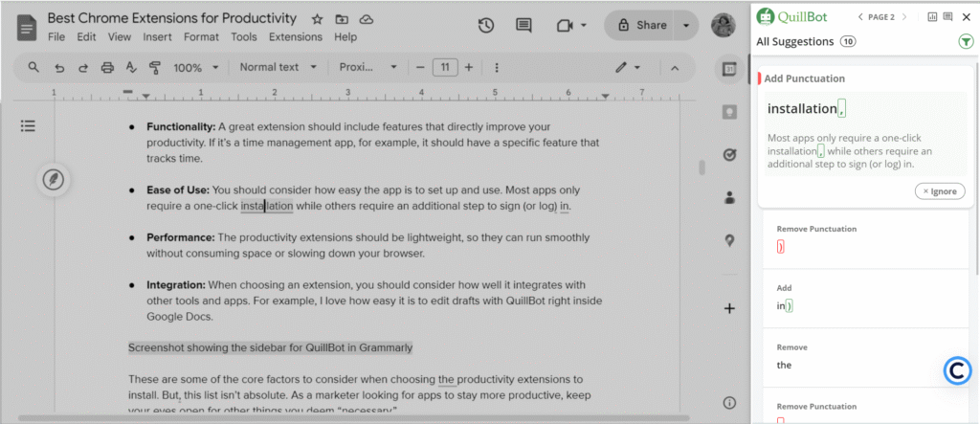
Task: Open Google Tasks in side panel
Action: point(729,155)
